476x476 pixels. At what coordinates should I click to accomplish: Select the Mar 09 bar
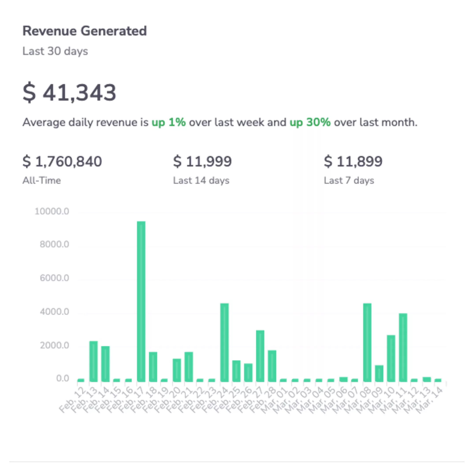point(379,374)
